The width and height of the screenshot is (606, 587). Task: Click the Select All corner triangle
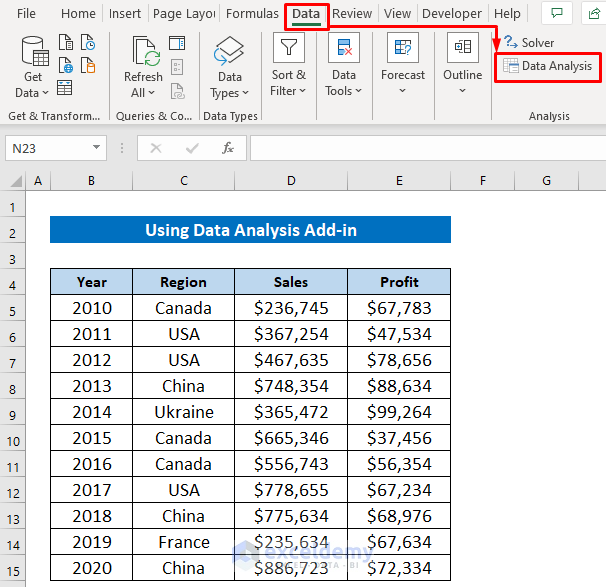(15, 180)
